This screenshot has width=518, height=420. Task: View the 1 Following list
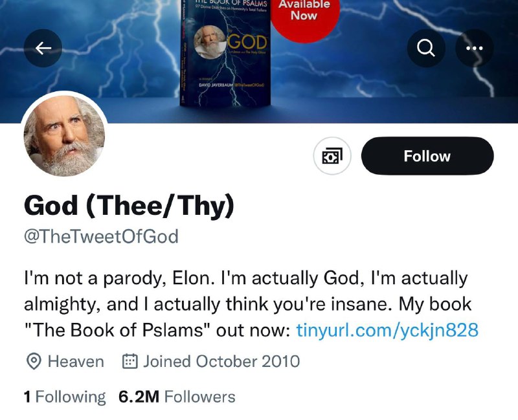65,397
